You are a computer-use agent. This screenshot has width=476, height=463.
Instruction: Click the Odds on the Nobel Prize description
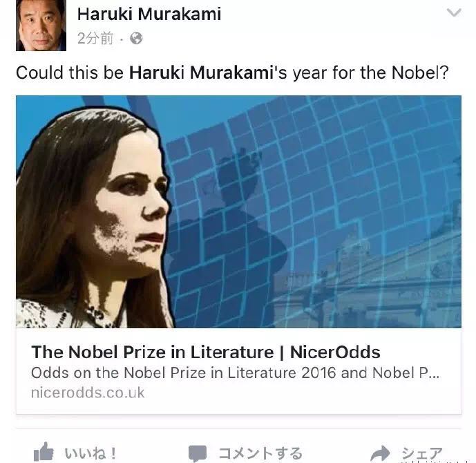[x=235, y=373]
